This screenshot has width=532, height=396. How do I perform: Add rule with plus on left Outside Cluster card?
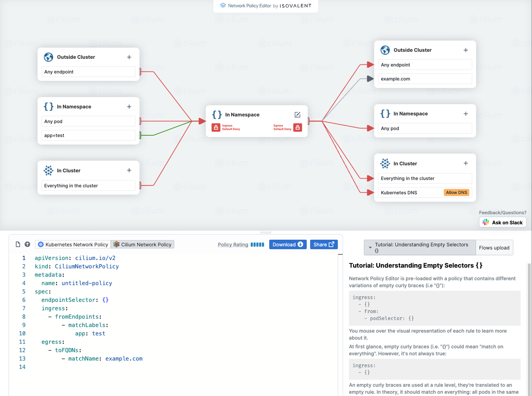click(x=129, y=57)
